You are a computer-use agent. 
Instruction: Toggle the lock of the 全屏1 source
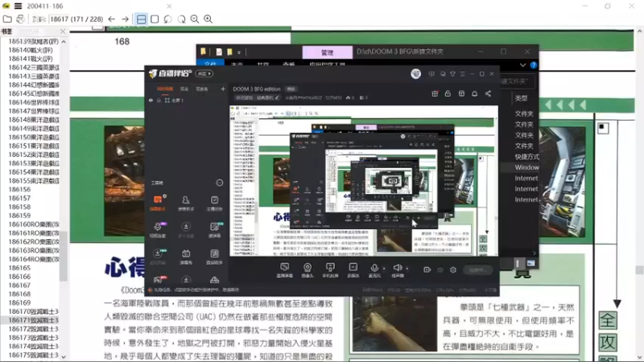click(159, 100)
